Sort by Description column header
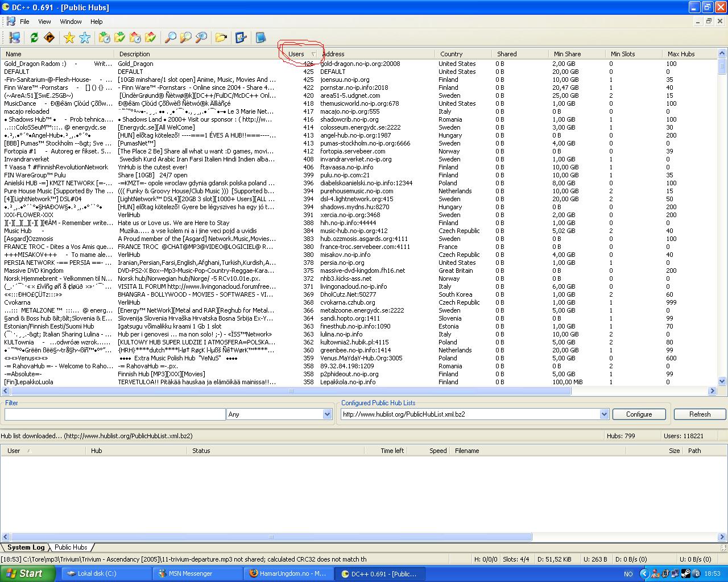Viewport: 728px width, 582px height. [x=199, y=54]
